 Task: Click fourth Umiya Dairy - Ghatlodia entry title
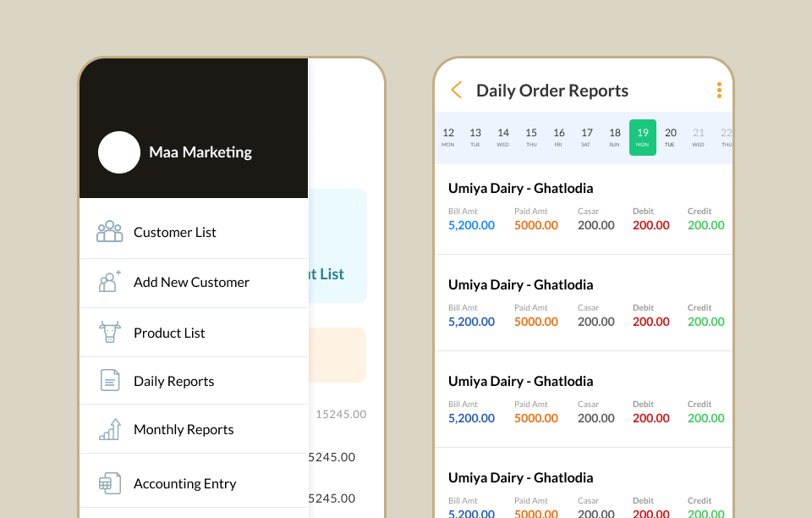coord(520,477)
